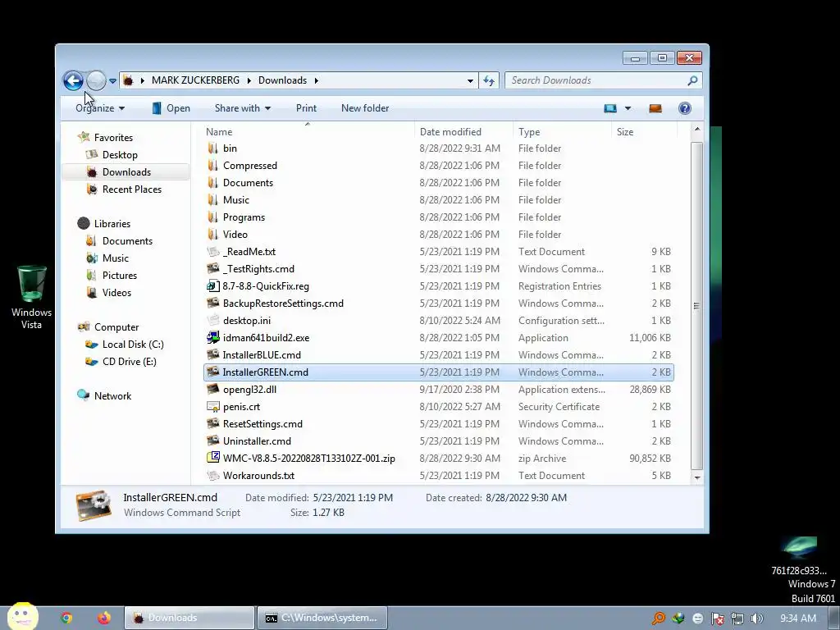Go back with the blue Back arrow
This screenshot has width=840, height=630.
(73, 81)
